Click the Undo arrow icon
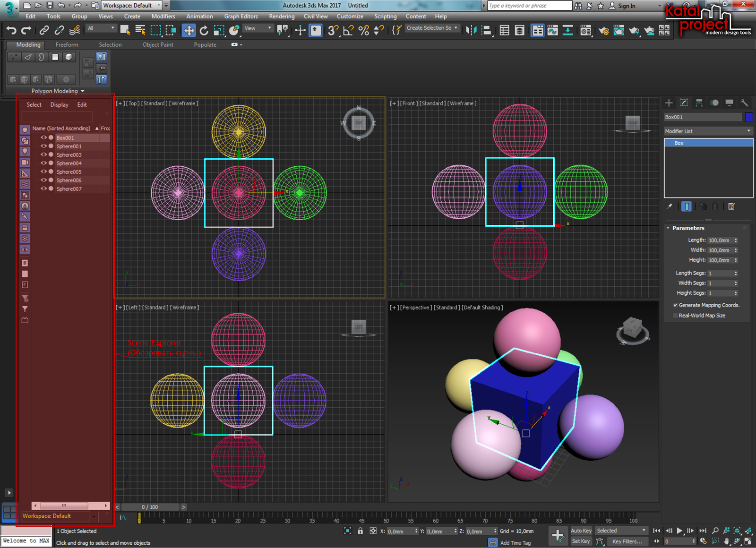 click(x=11, y=31)
